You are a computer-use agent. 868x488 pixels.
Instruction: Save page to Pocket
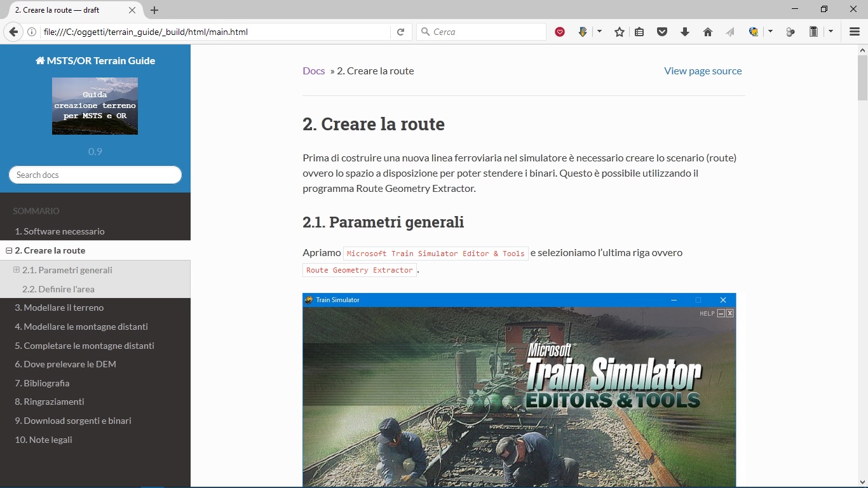(662, 32)
